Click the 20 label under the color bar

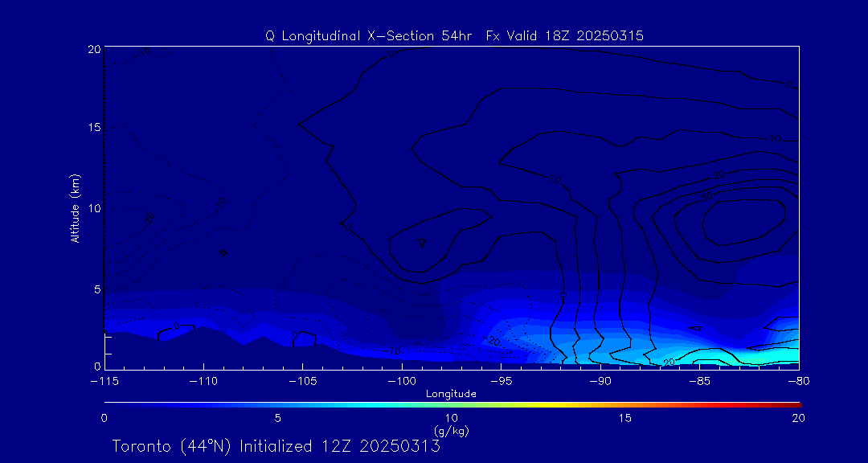pyautogui.click(x=798, y=419)
